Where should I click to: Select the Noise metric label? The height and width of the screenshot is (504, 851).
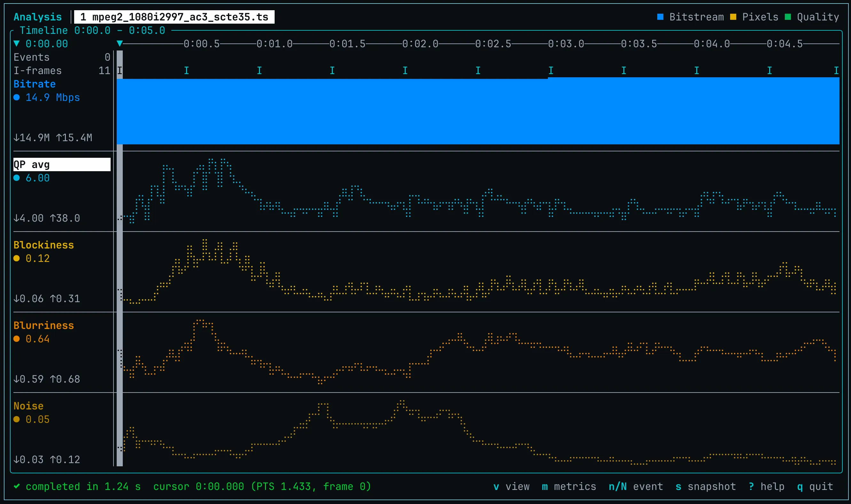pyautogui.click(x=28, y=406)
